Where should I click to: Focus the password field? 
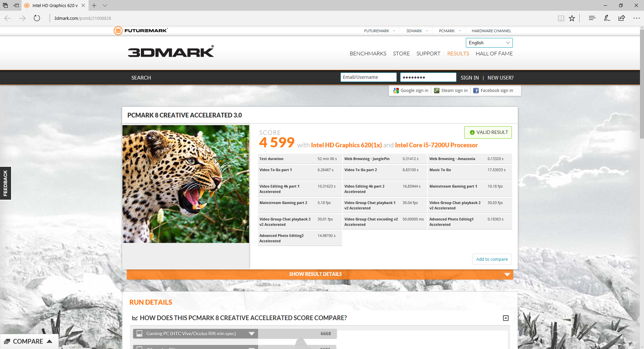pyautogui.click(x=428, y=77)
